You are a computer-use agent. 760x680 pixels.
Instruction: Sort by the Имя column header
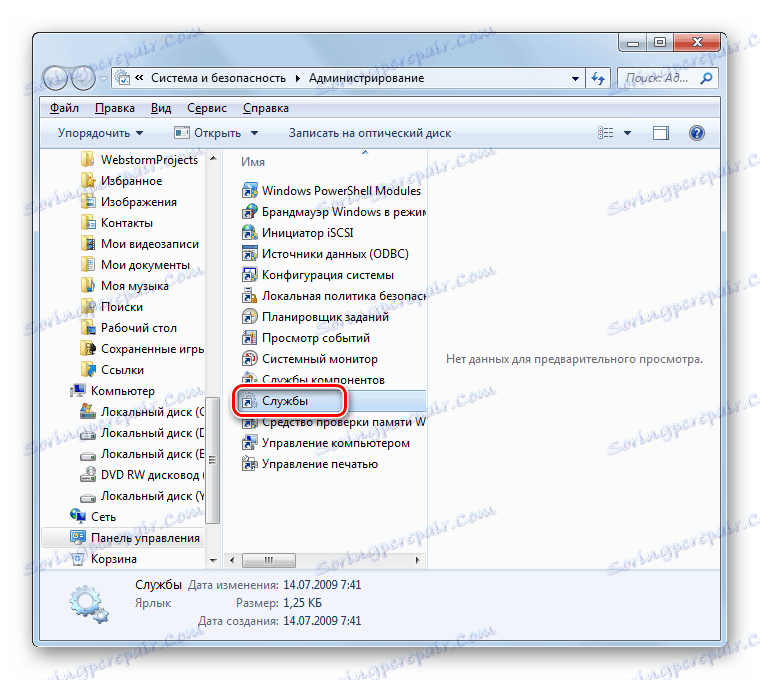tap(253, 162)
